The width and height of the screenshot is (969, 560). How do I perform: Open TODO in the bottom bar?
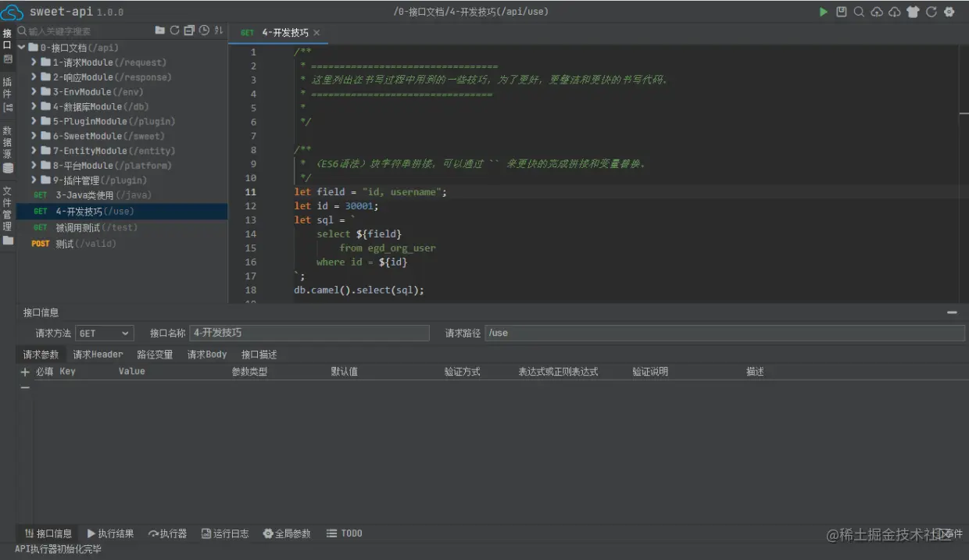pyautogui.click(x=345, y=533)
